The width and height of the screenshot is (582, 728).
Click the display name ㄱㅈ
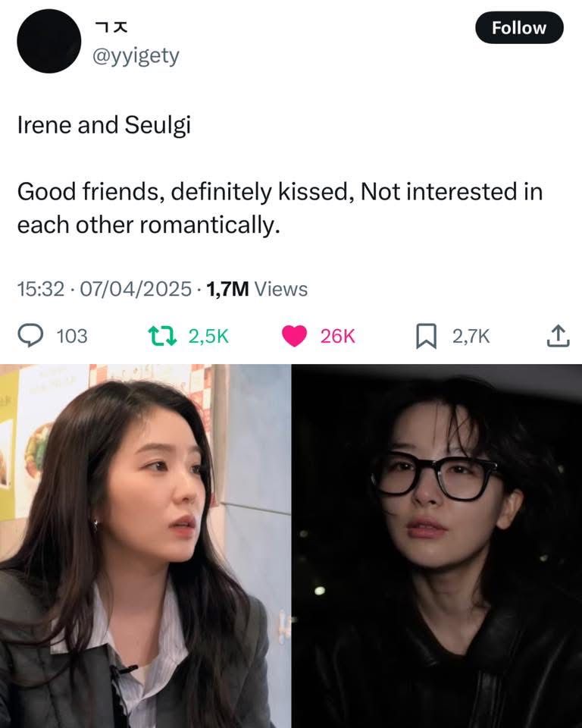pyautogui.click(x=111, y=28)
